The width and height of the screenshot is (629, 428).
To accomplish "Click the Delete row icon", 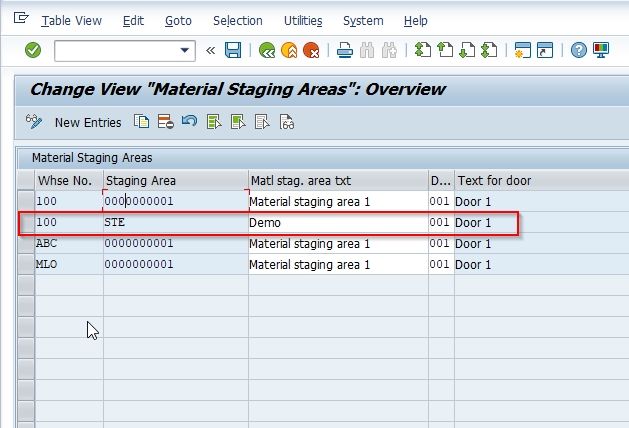I will (165, 122).
